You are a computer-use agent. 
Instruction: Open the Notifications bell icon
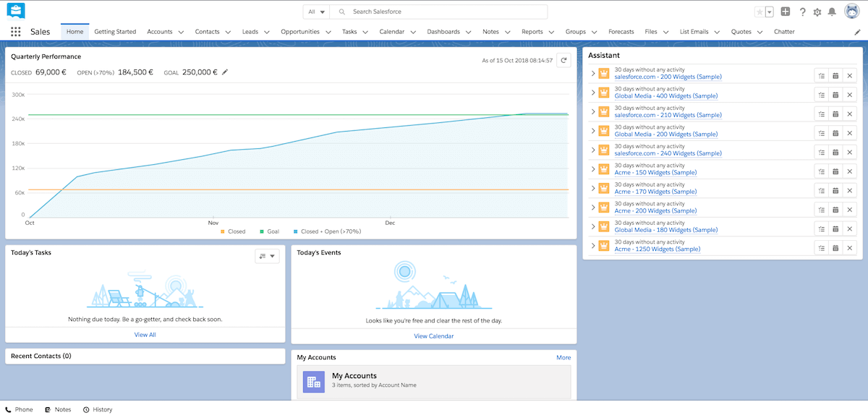832,12
